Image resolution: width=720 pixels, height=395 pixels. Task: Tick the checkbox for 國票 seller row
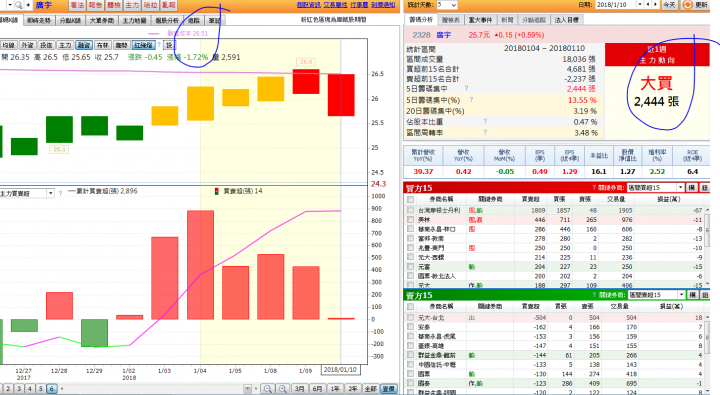click(411, 374)
